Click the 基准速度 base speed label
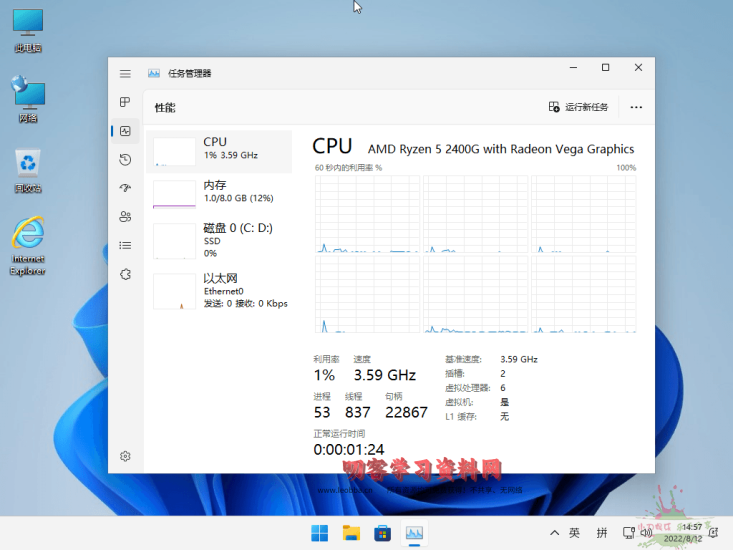Image resolution: width=733 pixels, height=550 pixels. click(x=463, y=359)
